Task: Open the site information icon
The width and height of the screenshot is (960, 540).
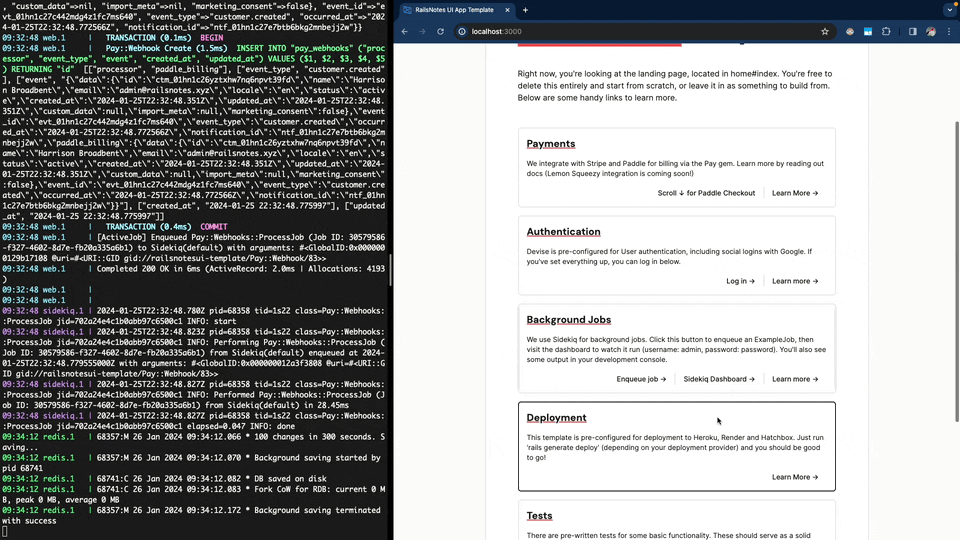Action: click(462, 31)
